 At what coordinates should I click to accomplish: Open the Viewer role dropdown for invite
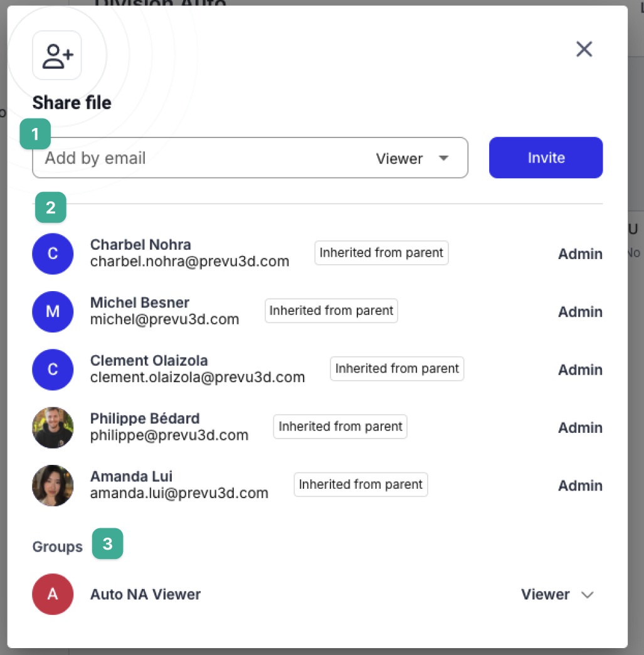click(413, 159)
